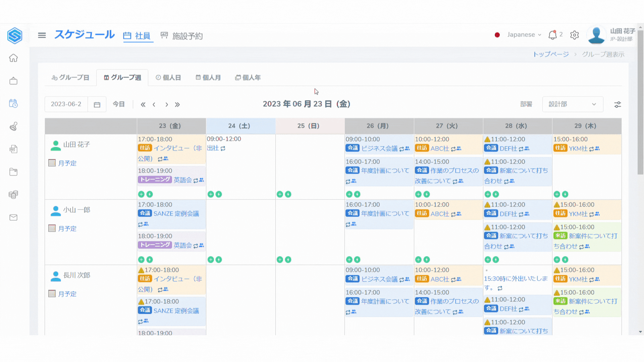
Task: Go to previous day with single-left arrow
Action: tap(154, 105)
